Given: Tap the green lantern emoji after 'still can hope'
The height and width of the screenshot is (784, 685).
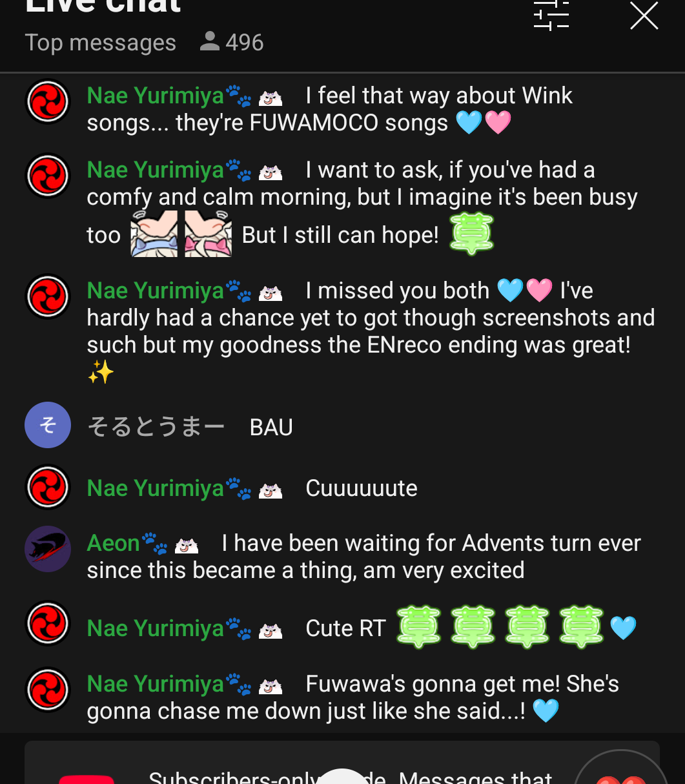Looking at the screenshot, I should (x=471, y=234).
